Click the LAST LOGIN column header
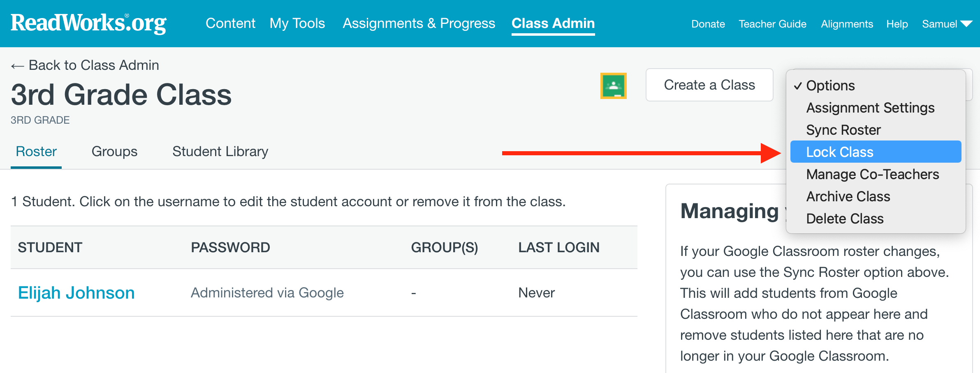Viewport: 980px width, 373px height. pyautogui.click(x=559, y=247)
